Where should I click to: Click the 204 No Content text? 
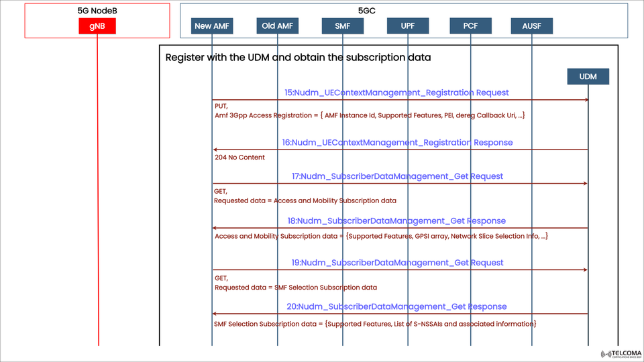pos(239,157)
